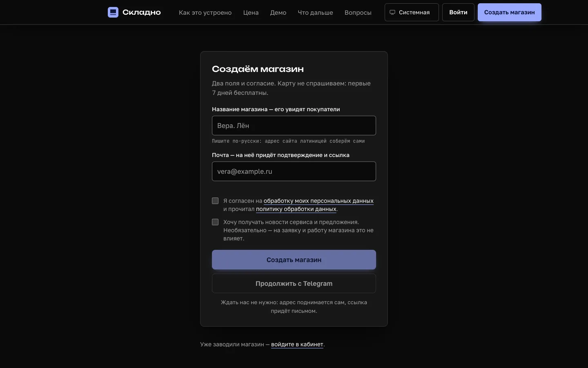Viewport: 588px width, 368px height.
Task: Click the Название магазина field label
Action: (276, 109)
